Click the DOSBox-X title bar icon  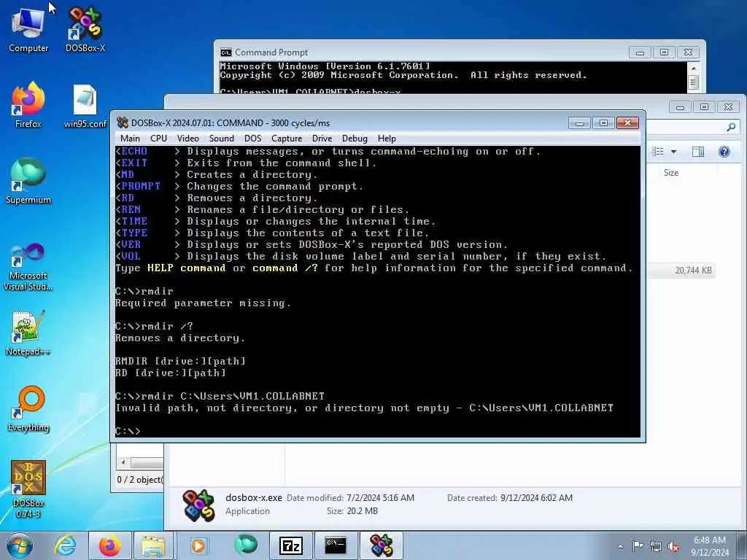click(123, 122)
